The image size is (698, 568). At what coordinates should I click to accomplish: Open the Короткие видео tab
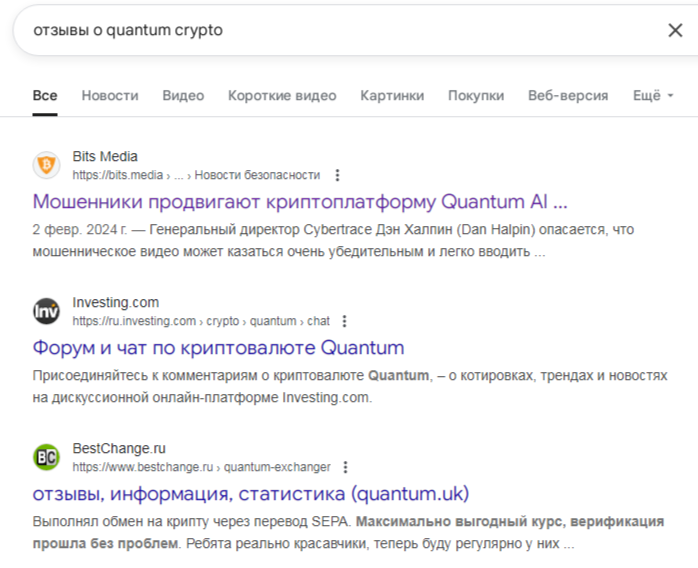282,96
